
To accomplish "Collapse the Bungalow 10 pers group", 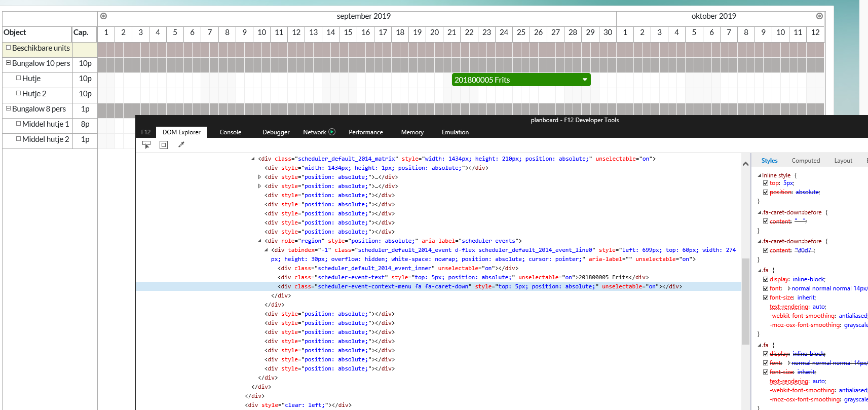I will [x=8, y=63].
